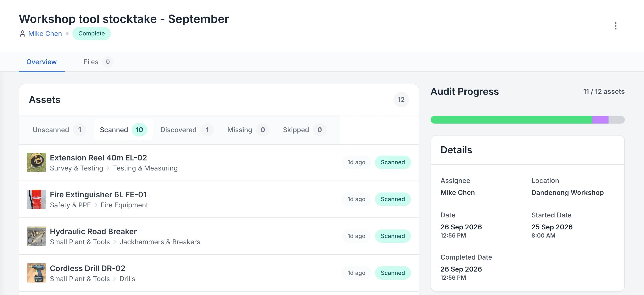Click '1d ago' on the Cordless Drill row

(x=356, y=273)
